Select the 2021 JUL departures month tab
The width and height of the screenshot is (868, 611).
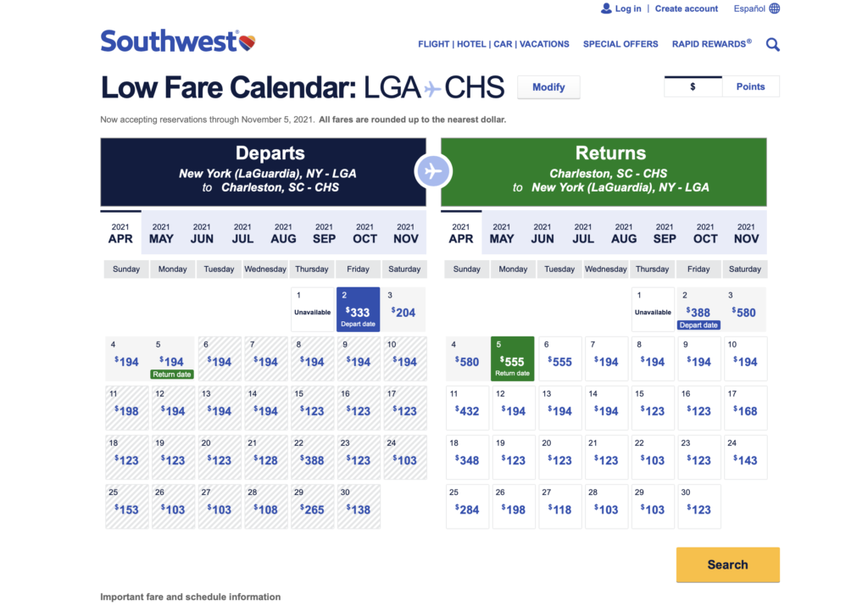click(x=242, y=233)
